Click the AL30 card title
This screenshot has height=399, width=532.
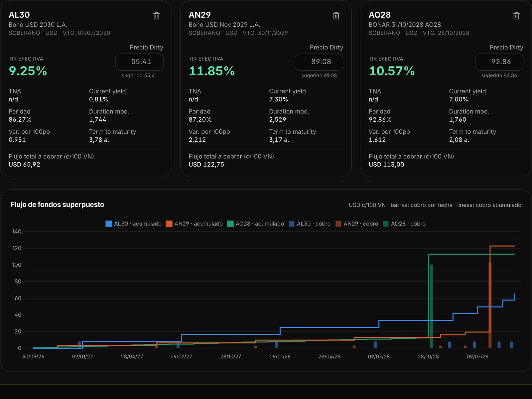click(x=19, y=15)
